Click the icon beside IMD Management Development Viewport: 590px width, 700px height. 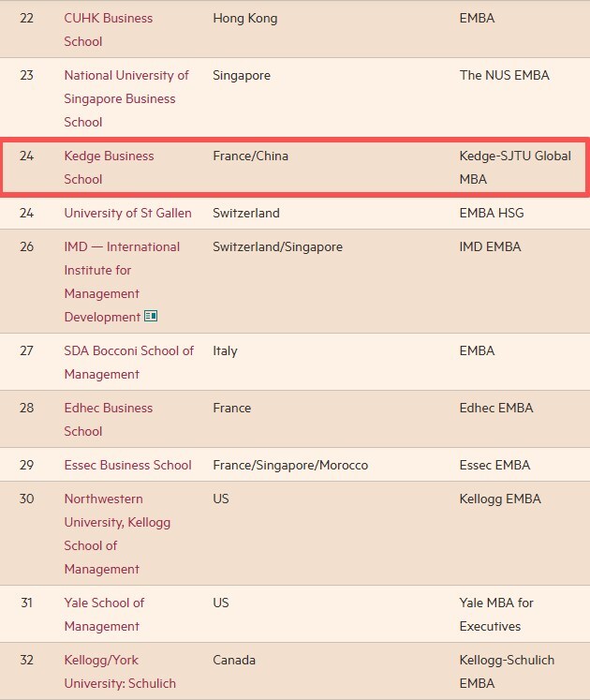(x=151, y=317)
